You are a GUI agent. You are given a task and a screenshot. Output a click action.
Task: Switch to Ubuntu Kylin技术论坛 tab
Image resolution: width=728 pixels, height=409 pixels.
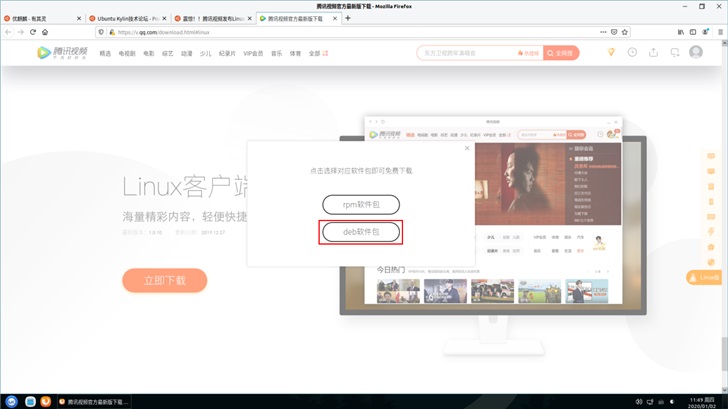point(128,19)
